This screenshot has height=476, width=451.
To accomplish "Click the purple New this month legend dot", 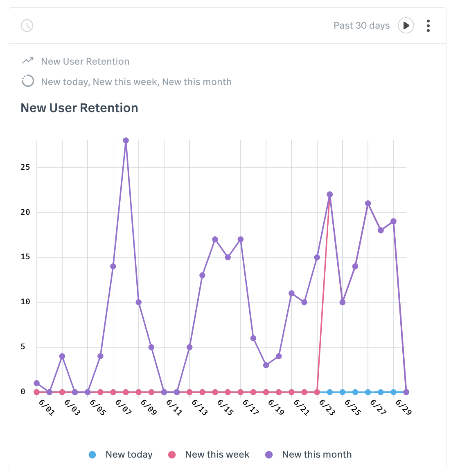I will pos(268,454).
